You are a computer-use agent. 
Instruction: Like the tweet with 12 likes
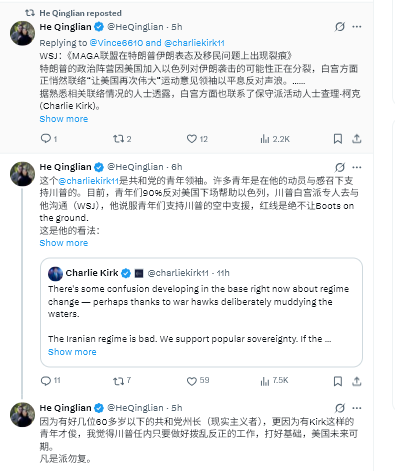(197, 139)
